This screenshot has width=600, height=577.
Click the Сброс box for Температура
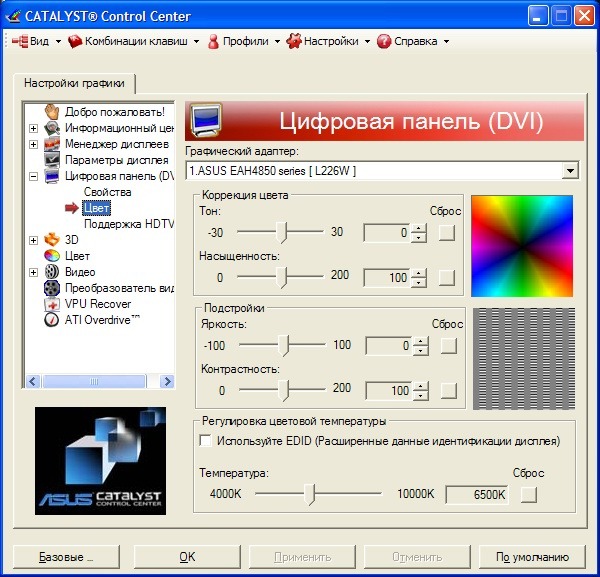point(529,494)
